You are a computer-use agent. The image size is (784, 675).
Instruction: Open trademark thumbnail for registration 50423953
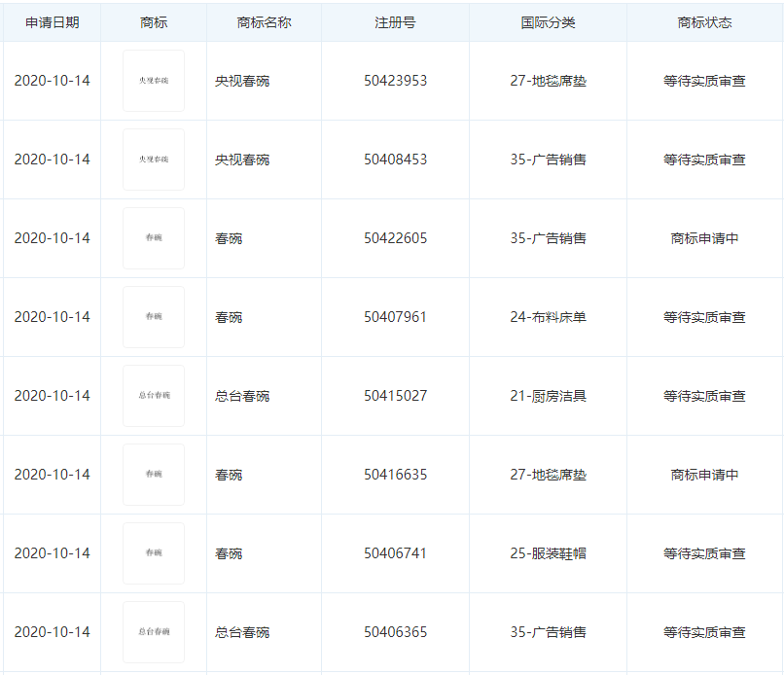click(x=154, y=81)
